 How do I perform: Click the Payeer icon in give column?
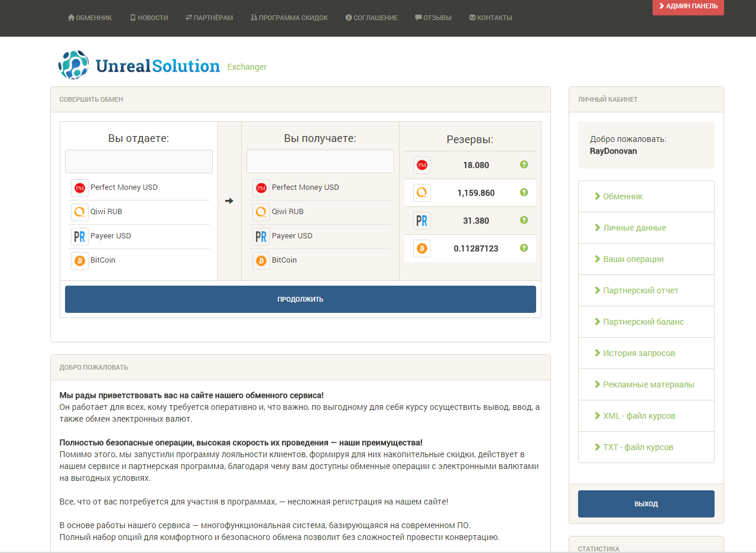(80, 237)
